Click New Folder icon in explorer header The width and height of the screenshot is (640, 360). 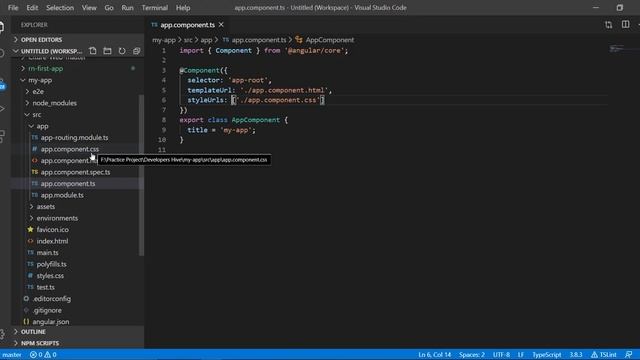pos(107,51)
